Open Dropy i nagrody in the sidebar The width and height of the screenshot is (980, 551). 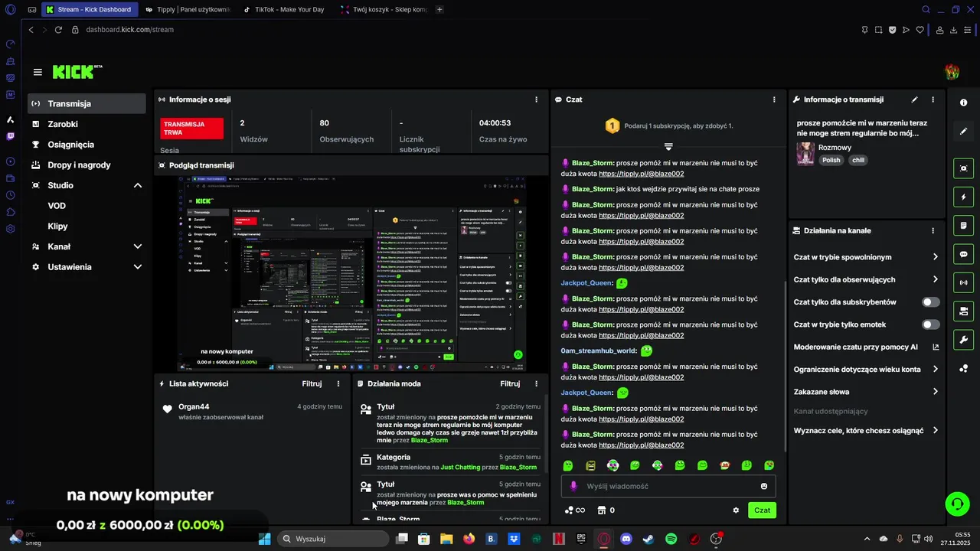(x=87, y=165)
